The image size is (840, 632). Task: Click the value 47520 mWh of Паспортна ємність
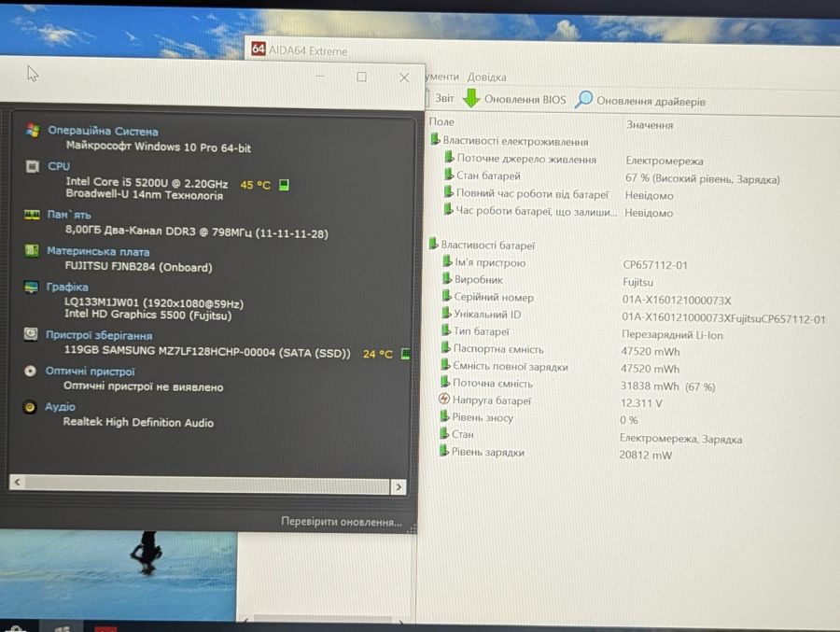click(x=651, y=352)
